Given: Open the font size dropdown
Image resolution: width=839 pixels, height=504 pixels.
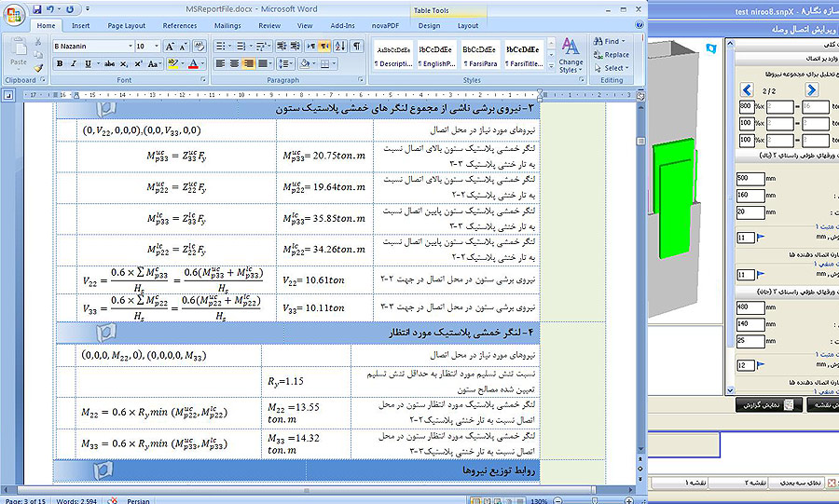Looking at the screenshot, I should pyautogui.click(x=148, y=46).
